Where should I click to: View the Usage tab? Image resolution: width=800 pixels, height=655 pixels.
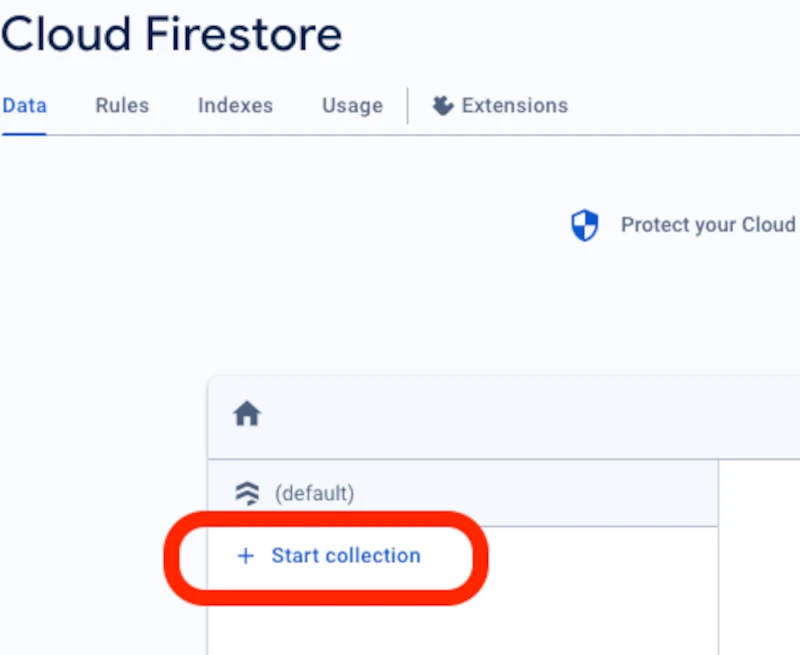click(x=353, y=106)
